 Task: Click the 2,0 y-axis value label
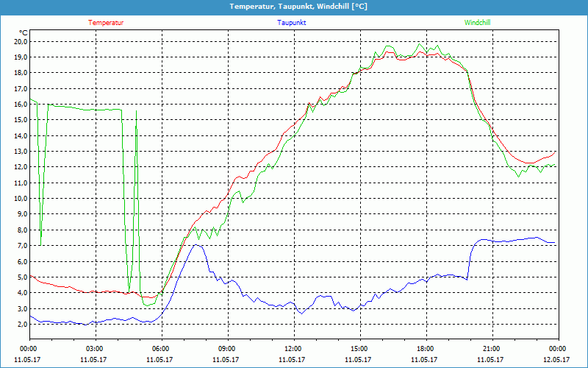pyautogui.click(x=21, y=325)
